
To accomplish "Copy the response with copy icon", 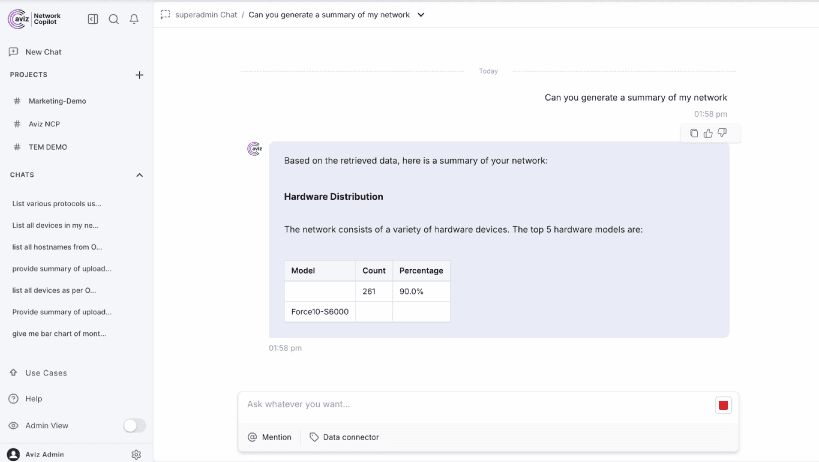I will pyautogui.click(x=694, y=134).
